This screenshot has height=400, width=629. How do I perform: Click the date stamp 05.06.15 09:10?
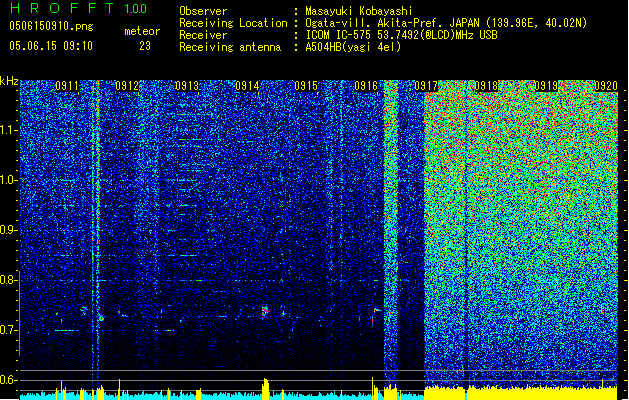pos(51,46)
